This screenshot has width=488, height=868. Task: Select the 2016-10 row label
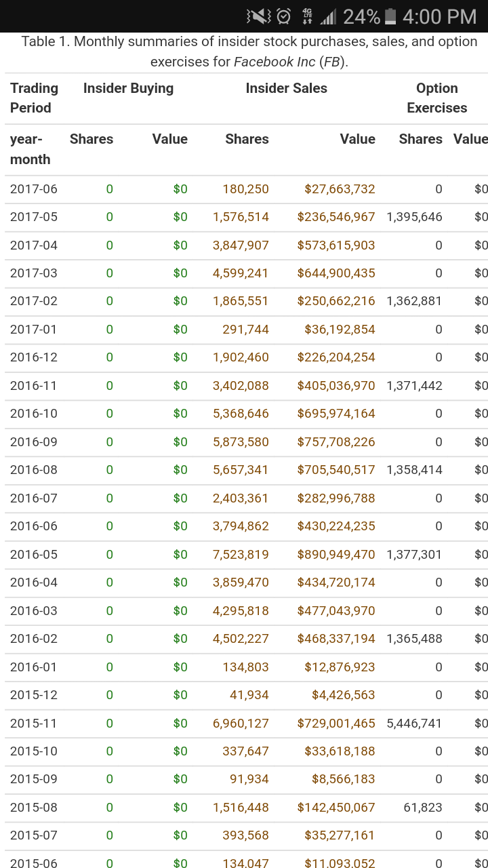click(x=34, y=414)
